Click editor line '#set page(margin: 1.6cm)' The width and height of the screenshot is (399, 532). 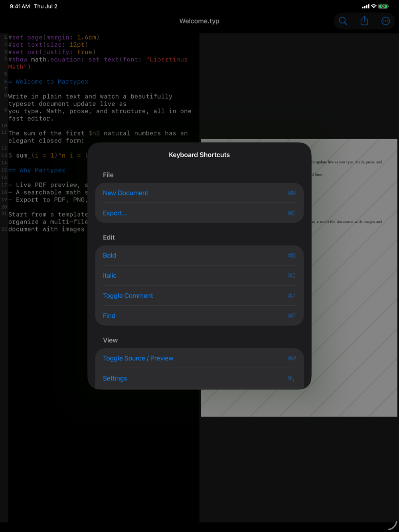pyautogui.click(x=54, y=37)
